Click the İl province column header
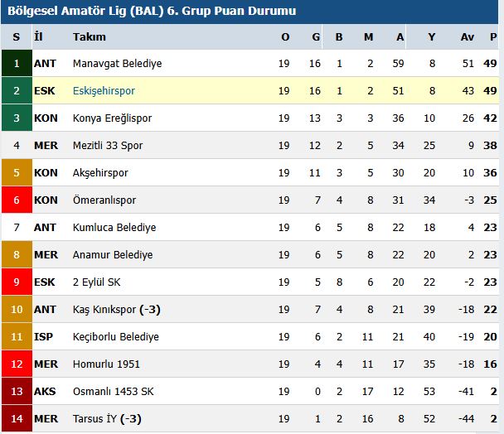This screenshot has width=504, height=434. (38, 36)
